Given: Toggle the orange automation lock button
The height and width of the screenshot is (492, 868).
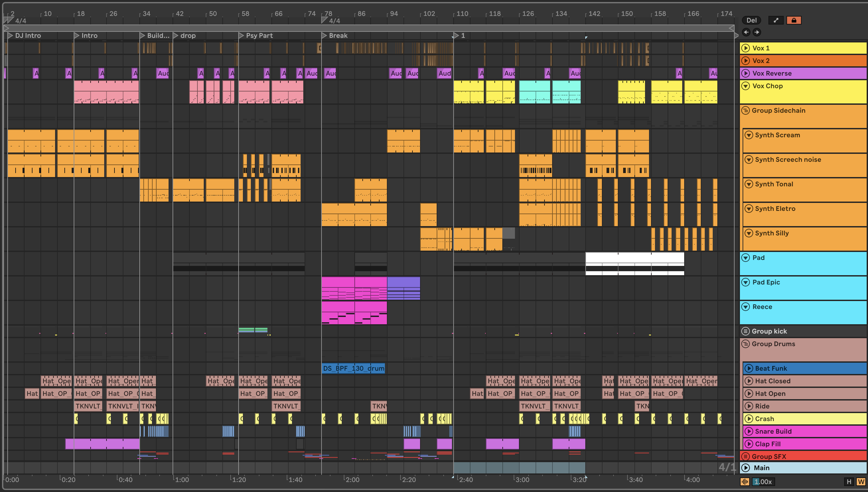Looking at the screenshot, I should coord(794,20).
